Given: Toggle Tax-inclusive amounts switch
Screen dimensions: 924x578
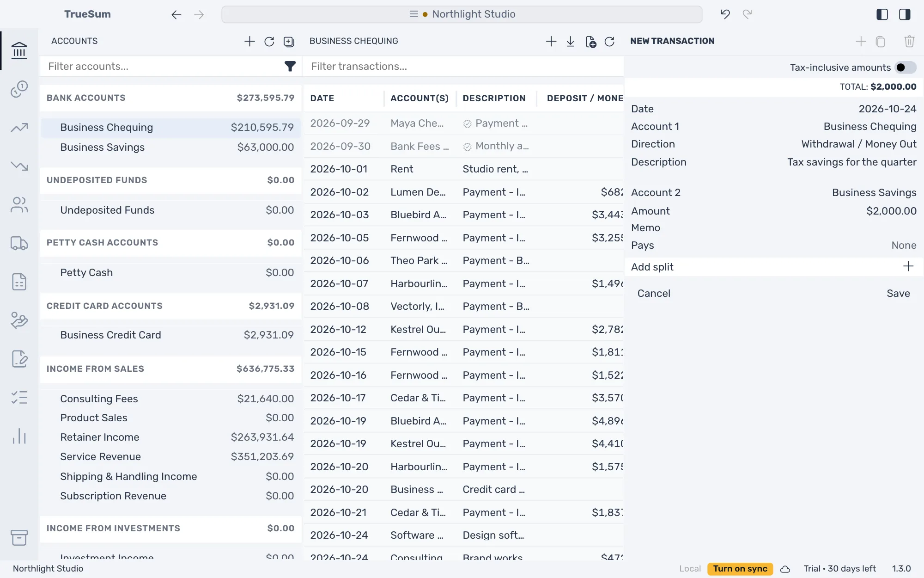Looking at the screenshot, I should click(906, 68).
